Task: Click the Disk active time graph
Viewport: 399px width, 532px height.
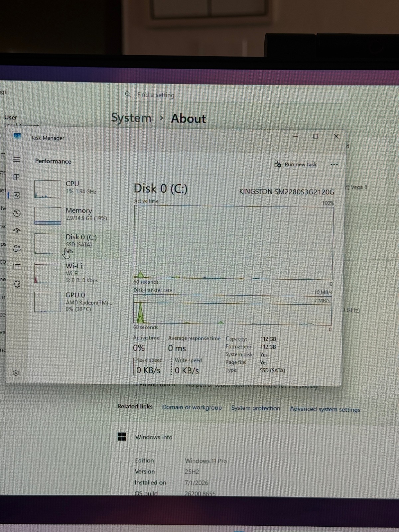Action: click(x=233, y=243)
